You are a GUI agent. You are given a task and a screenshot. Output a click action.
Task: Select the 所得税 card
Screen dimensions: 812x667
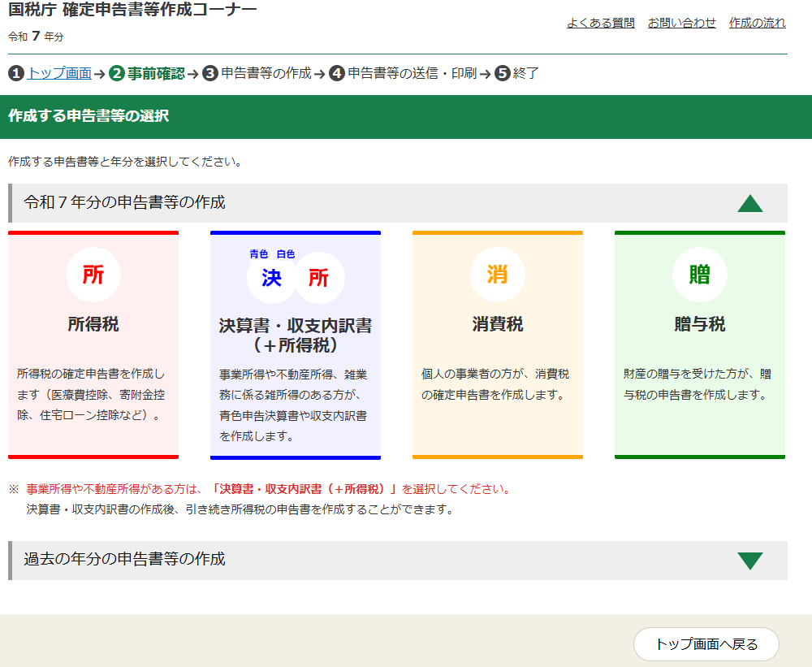coord(93,344)
